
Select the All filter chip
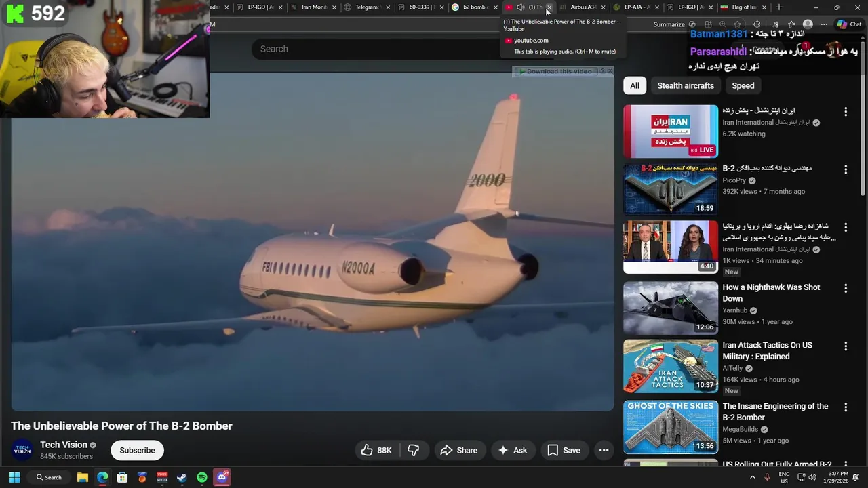634,85
